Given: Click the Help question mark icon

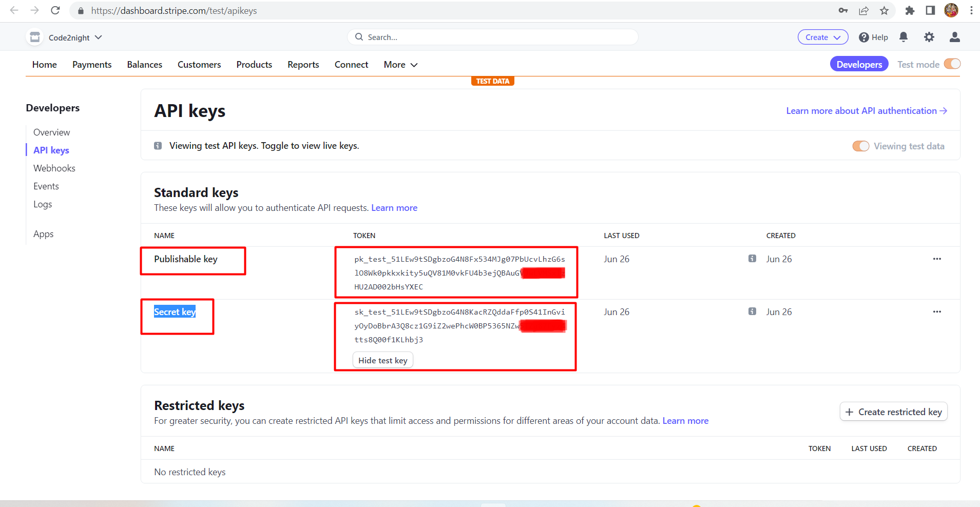Looking at the screenshot, I should (x=864, y=37).
